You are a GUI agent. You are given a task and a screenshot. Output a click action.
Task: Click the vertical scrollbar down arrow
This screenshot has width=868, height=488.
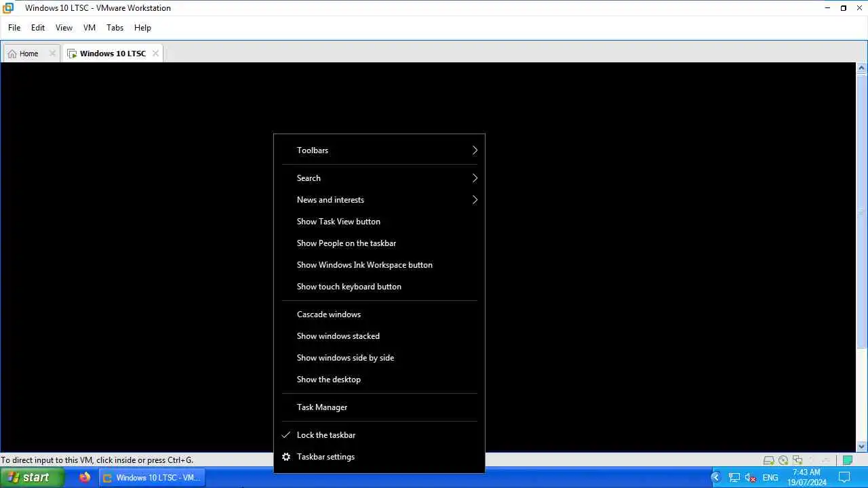coord(862,447)
